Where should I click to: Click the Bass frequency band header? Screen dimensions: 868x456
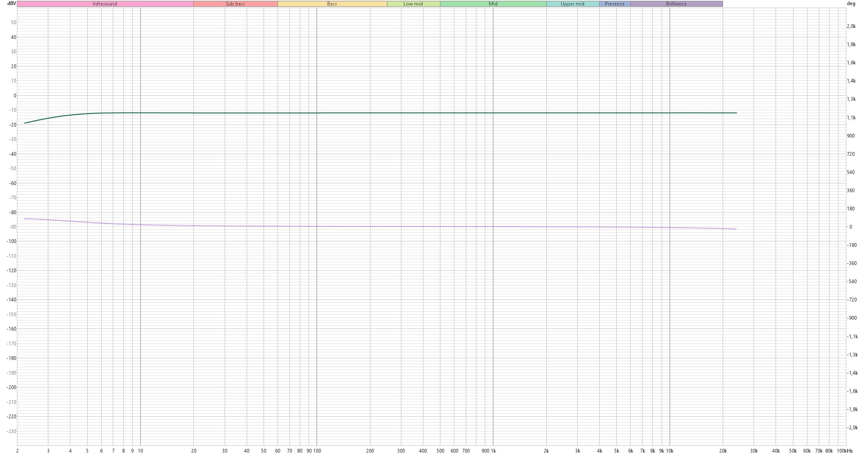[332, 4]
